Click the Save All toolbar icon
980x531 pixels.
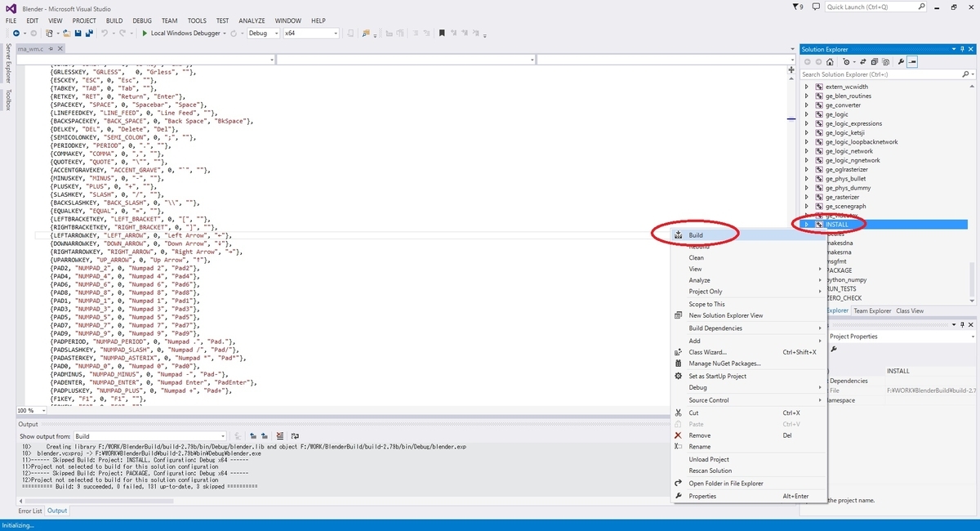[88, 33]
